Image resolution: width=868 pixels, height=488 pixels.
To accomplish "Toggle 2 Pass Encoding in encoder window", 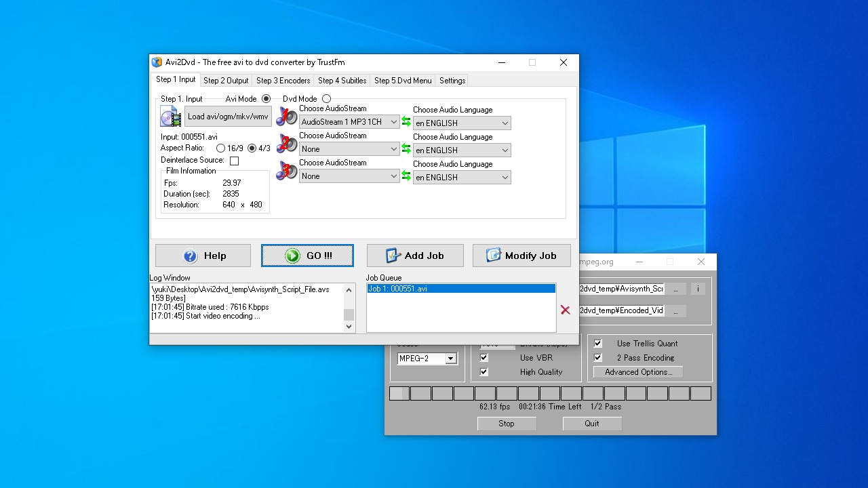I will (x=597, y=358).
